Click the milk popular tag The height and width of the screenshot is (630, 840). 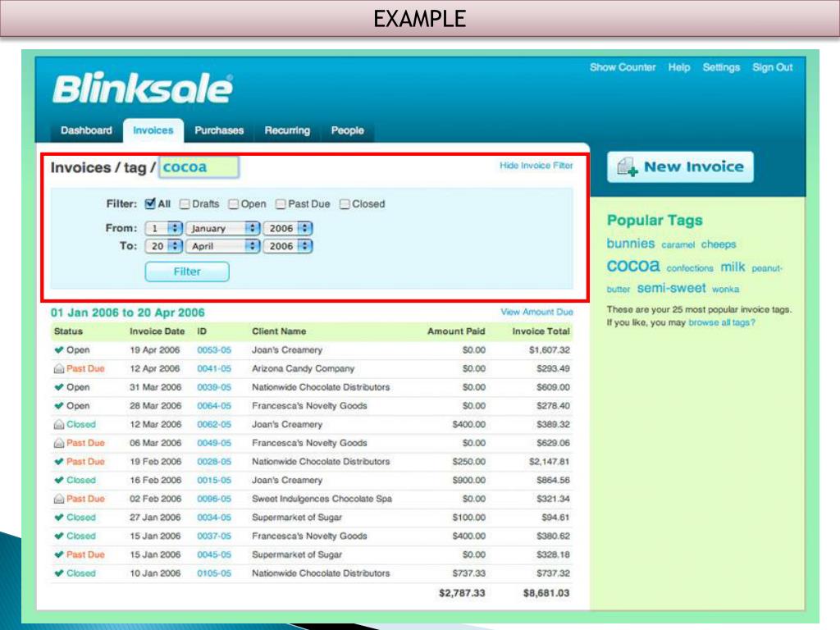point(733,267)
